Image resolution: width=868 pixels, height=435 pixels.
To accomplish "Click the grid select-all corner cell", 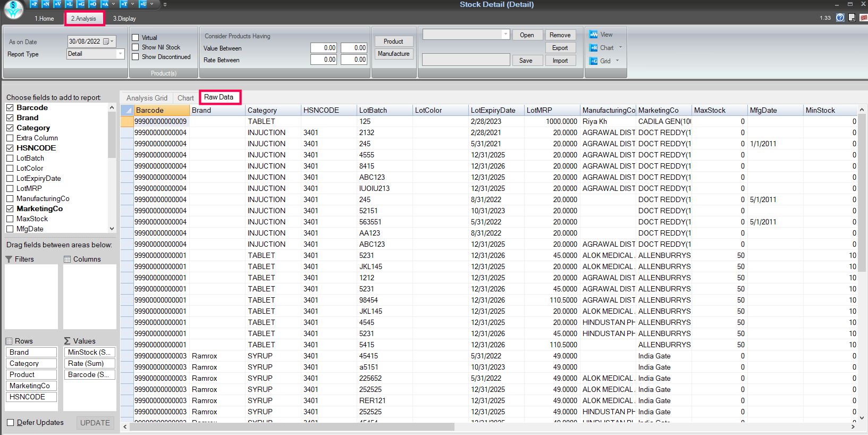I will point(127,110).
